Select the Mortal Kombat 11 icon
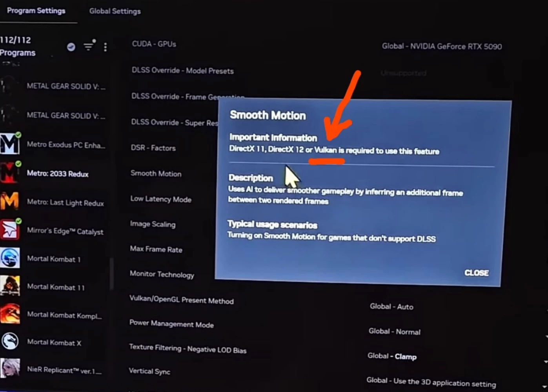The image size is (548, 392). [10, 286]
